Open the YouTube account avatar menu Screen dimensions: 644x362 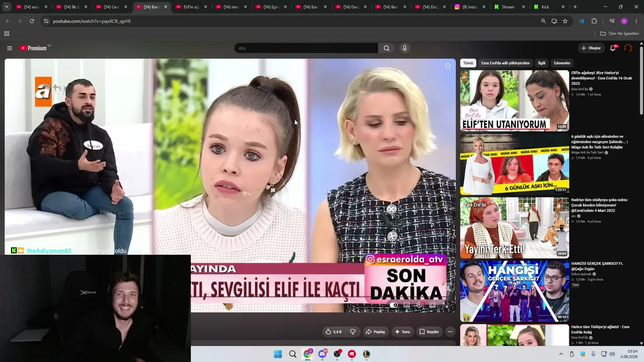pos(628,48)
